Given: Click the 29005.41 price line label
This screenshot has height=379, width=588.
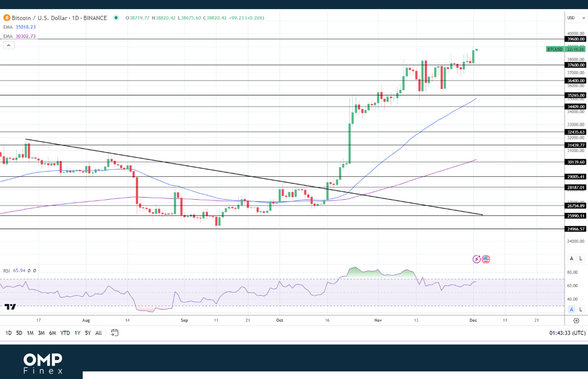Looking at the screenshot, I should point(576,177).
